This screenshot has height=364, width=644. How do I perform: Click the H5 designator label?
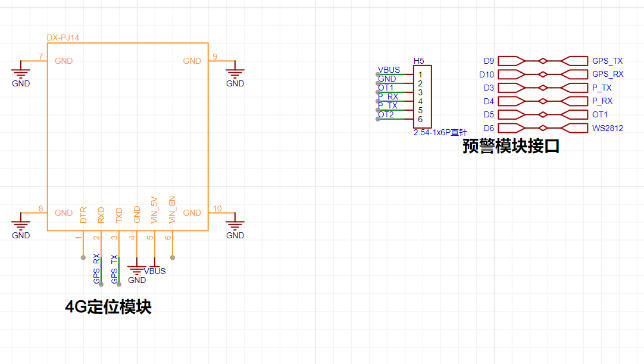[x=418, y=61]
